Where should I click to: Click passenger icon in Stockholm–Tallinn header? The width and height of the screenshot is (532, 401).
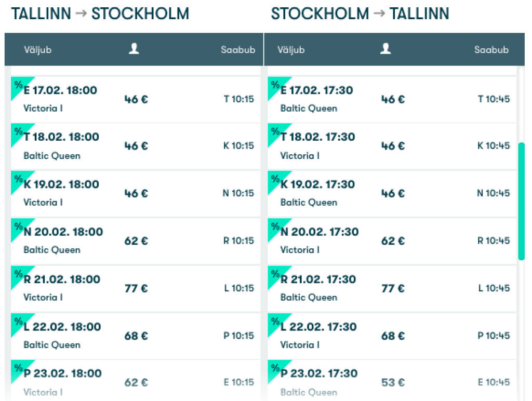tap(385, 49)
